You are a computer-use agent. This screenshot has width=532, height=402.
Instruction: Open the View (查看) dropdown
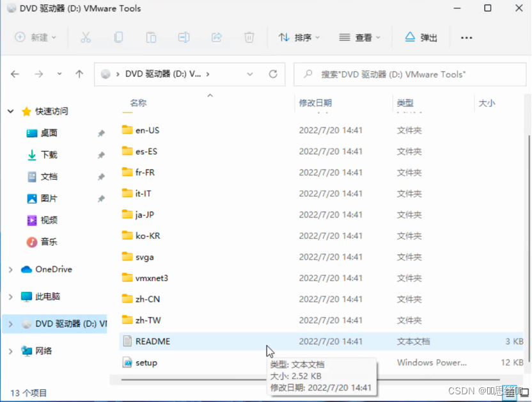359,37
